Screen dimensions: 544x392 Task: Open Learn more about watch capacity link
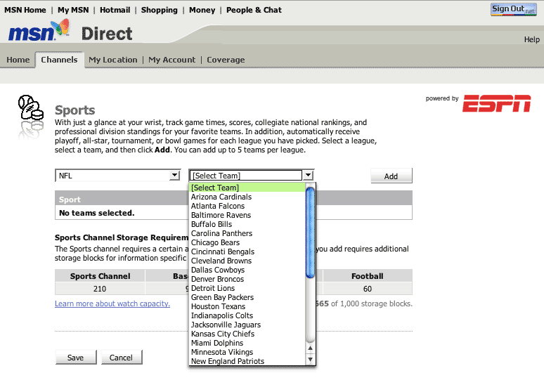click(x=112, y=303)
